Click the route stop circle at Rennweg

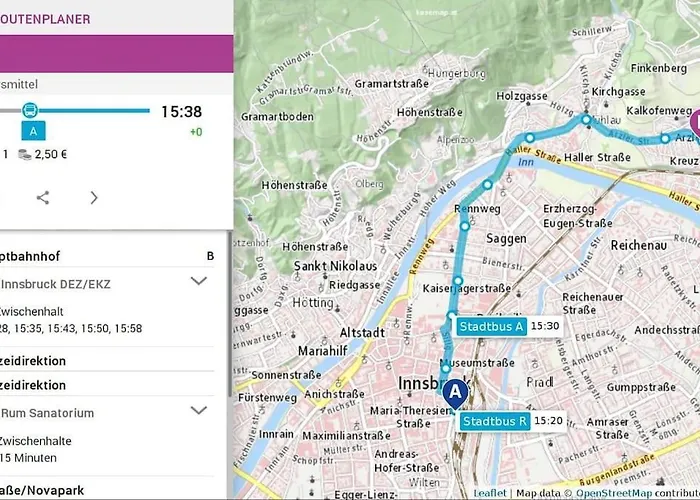click(x=464, y=226)
